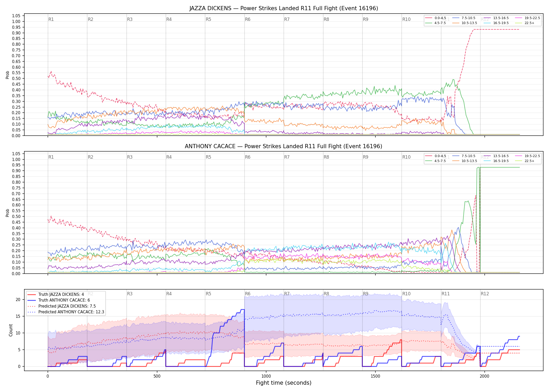This screenshot has height=392, width=549.
Task: Click the R6 round marker in top chart
Action: tap(248, 19)
